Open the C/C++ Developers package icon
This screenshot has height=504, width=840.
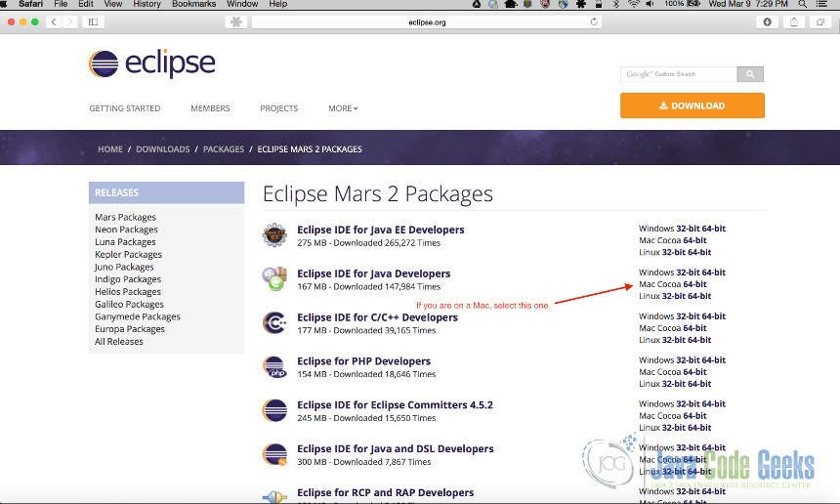pyautogui.click(x=274, y=323)
